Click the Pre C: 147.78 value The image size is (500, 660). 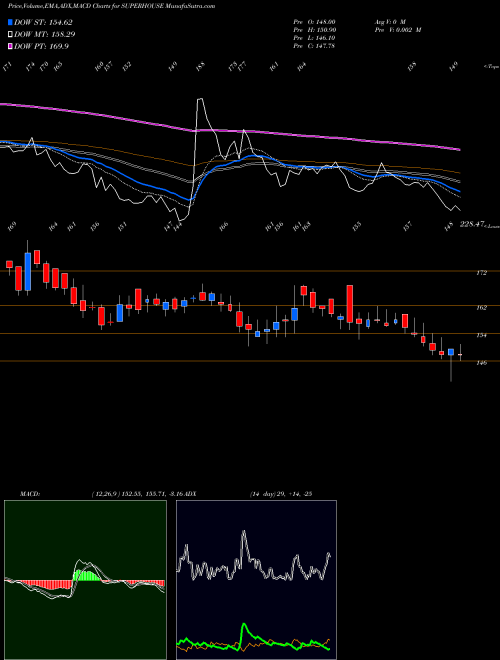314,46
